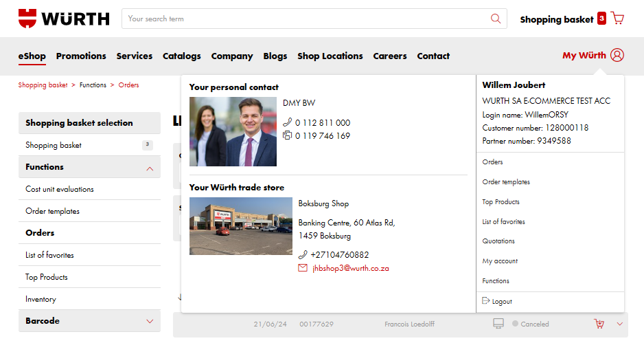This screenshot has height=343, width=644.
Task: Open Order templates in My Würth dropdown
Action: click(506, 181)
